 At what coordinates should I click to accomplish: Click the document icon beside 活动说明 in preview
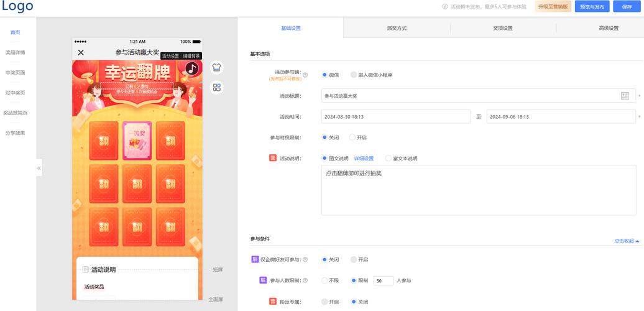click(x=85, y=269)
